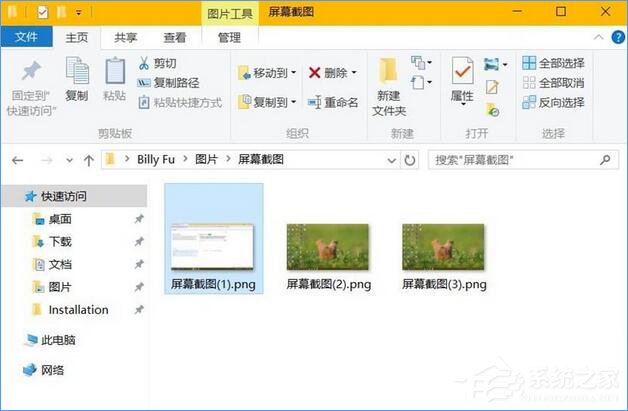Screen dimensions: 628x411
Task: Click 粘贴快捷方式 paste shortcut
Action: (180, 103)
